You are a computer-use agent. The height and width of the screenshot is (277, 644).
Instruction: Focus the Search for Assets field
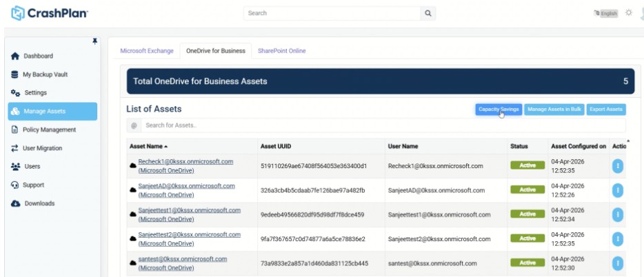pos(383,125)
